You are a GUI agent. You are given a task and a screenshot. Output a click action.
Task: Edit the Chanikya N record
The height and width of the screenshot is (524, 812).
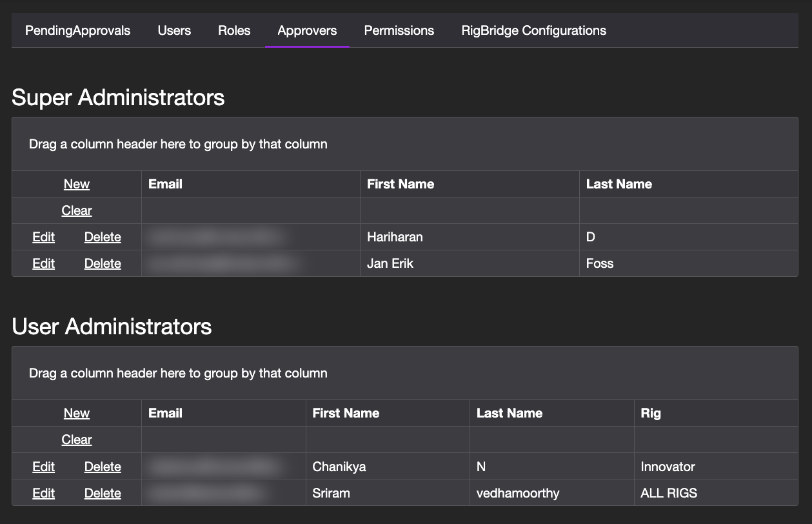[x=43, y=466]
